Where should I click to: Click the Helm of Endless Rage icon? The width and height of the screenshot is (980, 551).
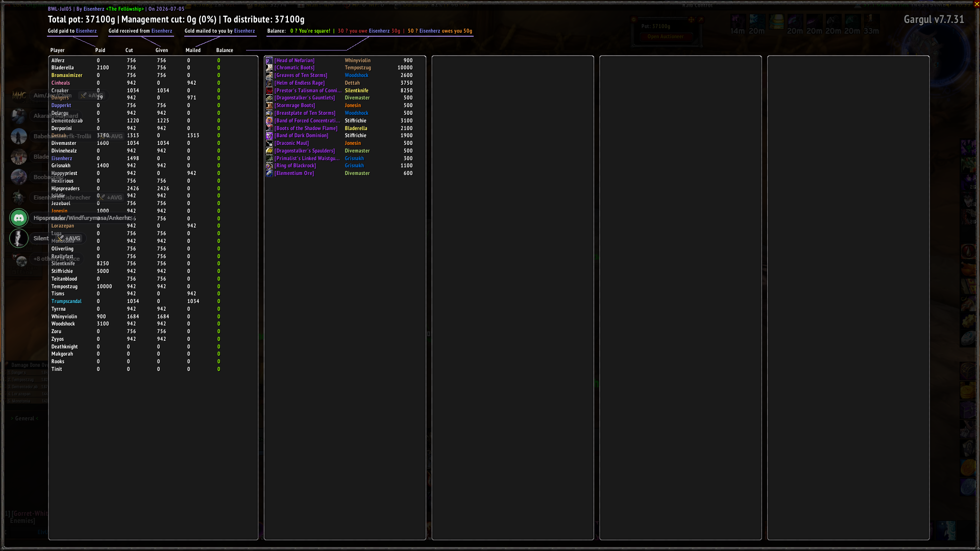[x=269, y=83]
